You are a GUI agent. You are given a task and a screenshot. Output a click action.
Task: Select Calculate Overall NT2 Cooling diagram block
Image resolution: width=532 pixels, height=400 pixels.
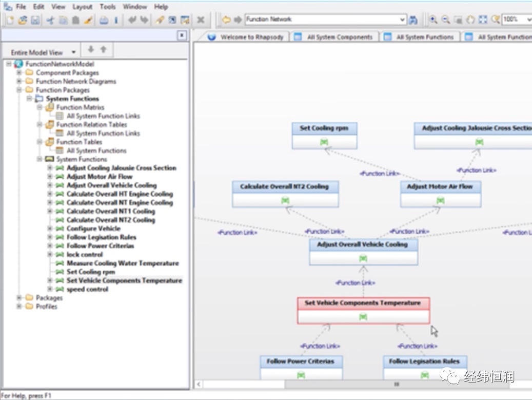285,194
